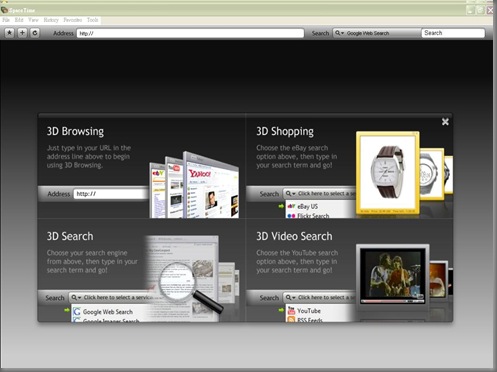Click the refresh toolbar icon
Image resolution: width=497 pixels, height=372 pixels.
[35, 33]
